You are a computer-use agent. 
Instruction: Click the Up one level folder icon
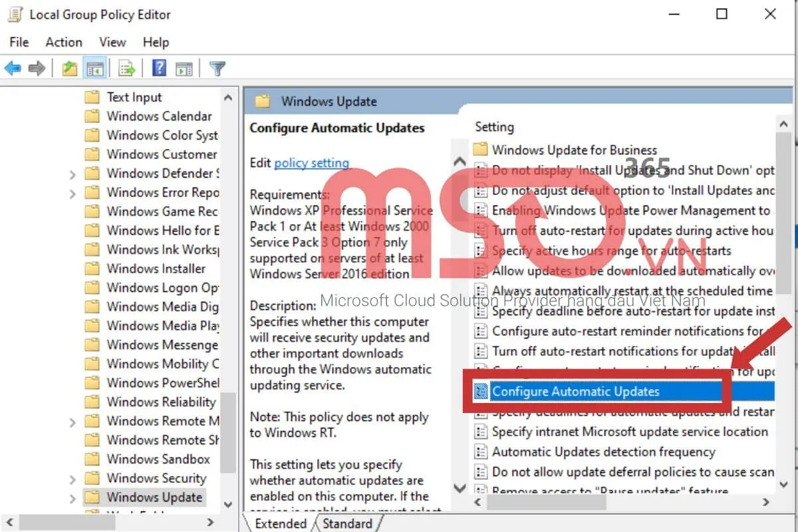pos(69,68)
